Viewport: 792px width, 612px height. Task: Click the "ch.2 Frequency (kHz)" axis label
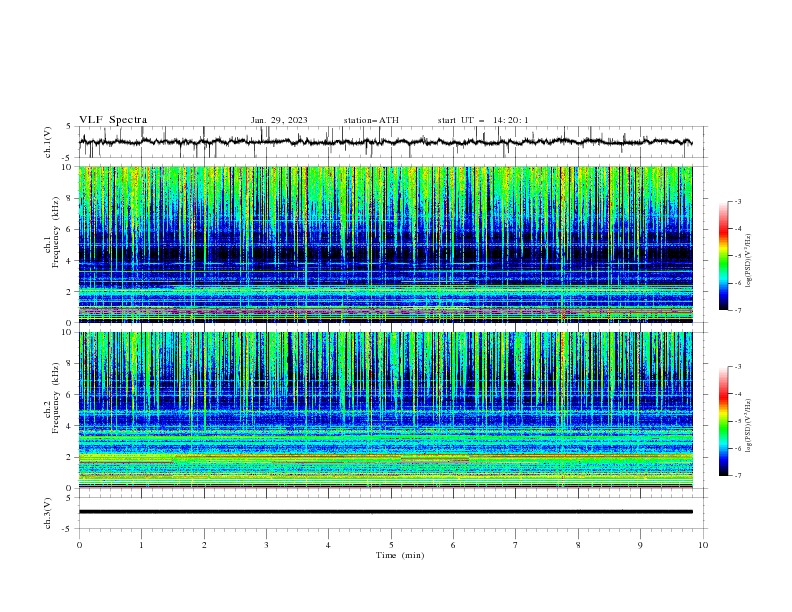tap(52, 398)
